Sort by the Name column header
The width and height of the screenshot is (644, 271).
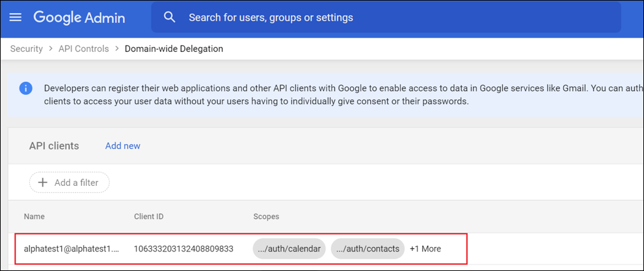pyautogui.click(x=34, y=216)
